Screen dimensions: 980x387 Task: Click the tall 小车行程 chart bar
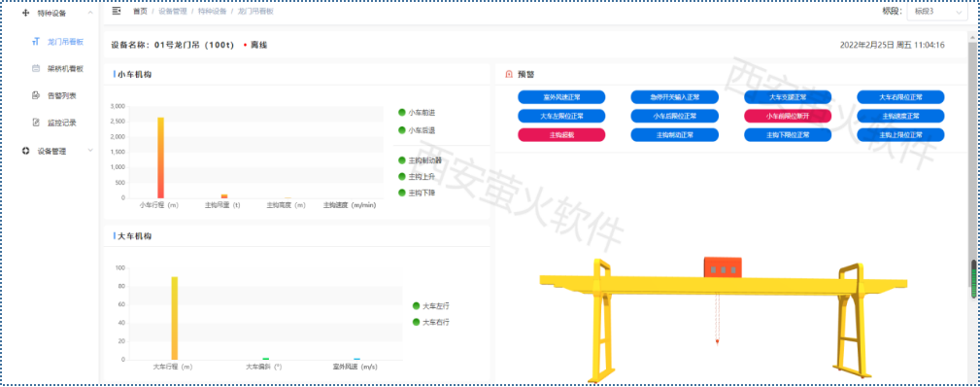(160, 158)
